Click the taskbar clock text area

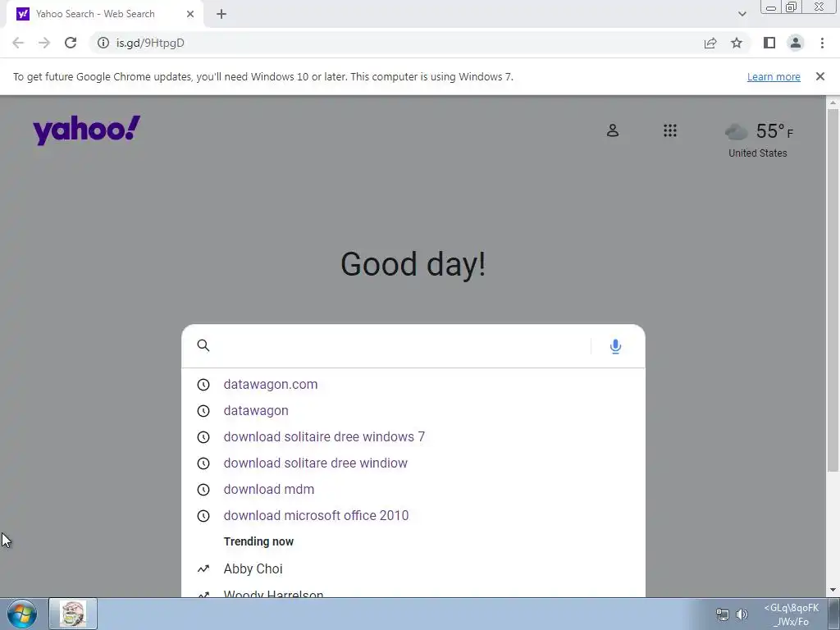point(792,614)
